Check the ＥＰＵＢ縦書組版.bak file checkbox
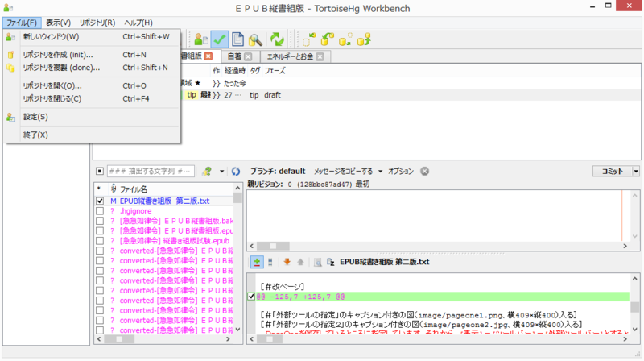Viewport: 644px width, 361px height. [x=100, y=221]
